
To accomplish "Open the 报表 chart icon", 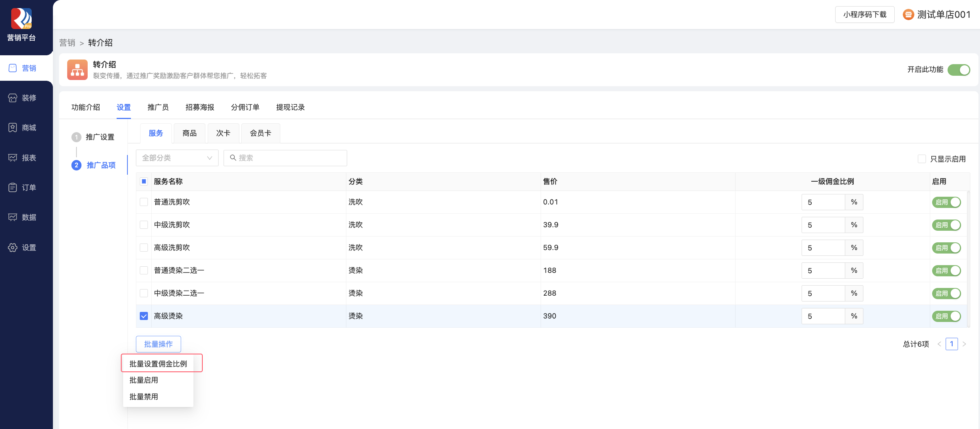I will coord(13,158).
